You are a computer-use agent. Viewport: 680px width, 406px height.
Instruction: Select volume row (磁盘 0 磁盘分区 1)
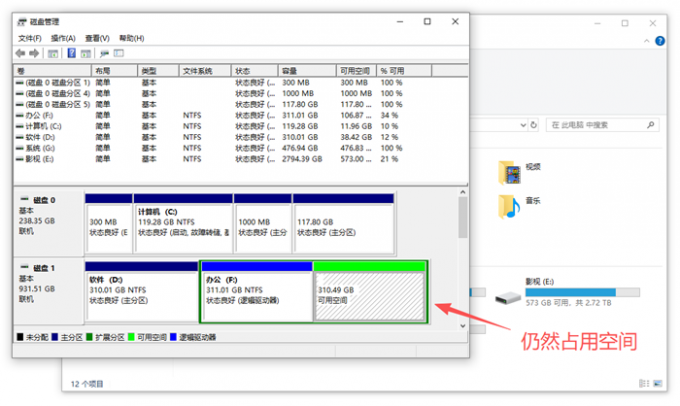[x=241, y=82]
